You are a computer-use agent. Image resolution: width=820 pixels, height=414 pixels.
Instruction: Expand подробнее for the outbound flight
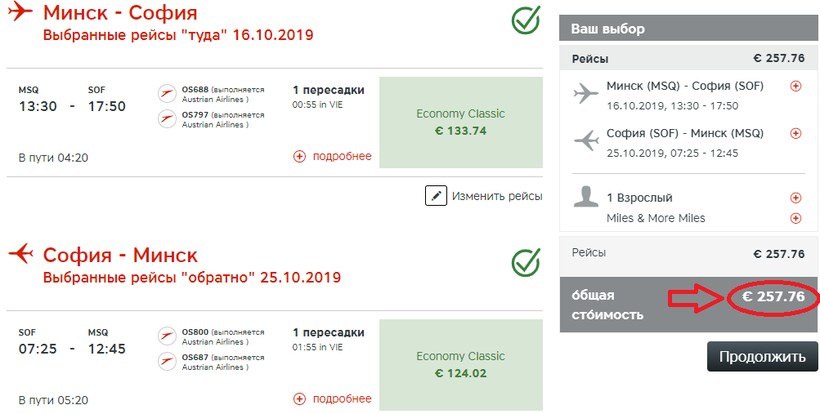click(332, 156)
